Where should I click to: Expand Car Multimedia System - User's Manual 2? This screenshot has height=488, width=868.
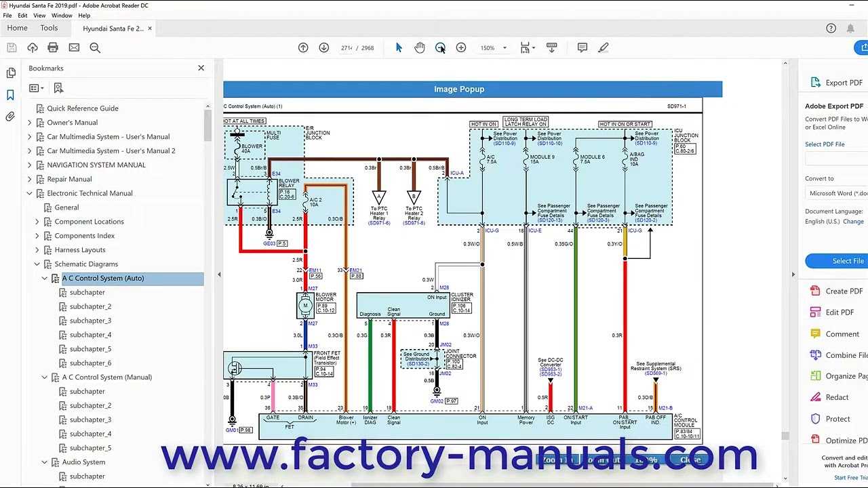[29, 151]
